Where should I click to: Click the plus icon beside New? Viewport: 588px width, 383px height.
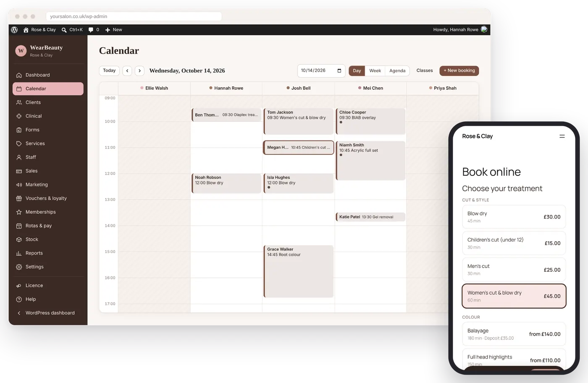108,30
